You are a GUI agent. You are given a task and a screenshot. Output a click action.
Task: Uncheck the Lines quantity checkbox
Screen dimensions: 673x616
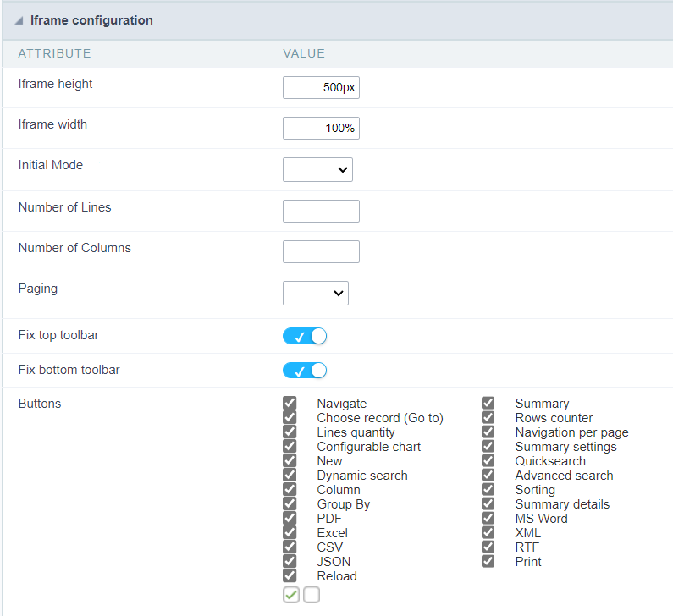(290, 432)
